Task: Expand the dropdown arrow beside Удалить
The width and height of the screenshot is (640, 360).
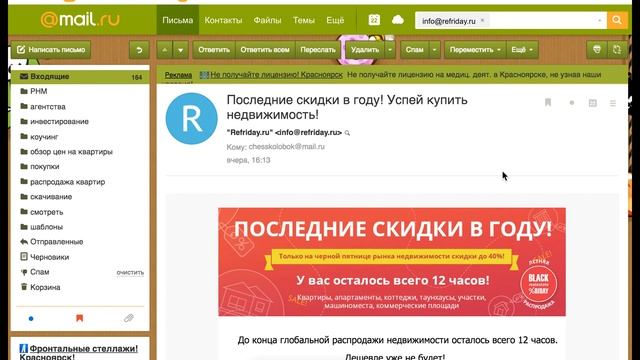Action: (x=390, y=50)
